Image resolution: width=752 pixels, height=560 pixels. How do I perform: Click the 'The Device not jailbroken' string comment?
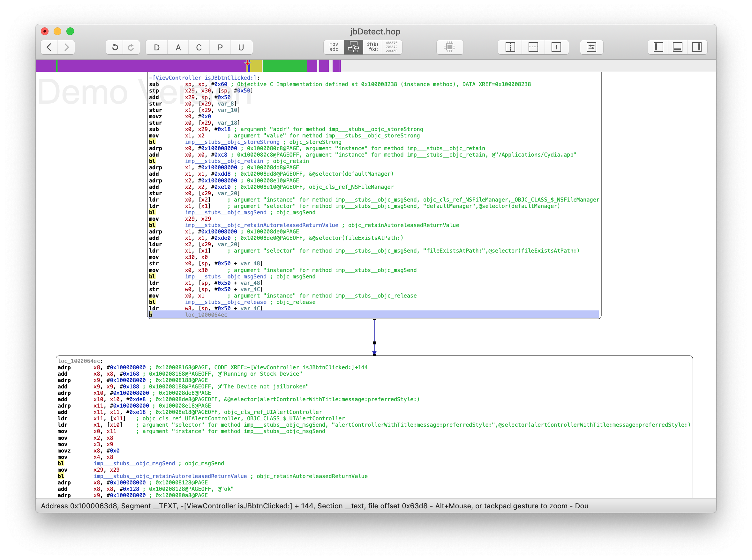(x=263, y=387)
